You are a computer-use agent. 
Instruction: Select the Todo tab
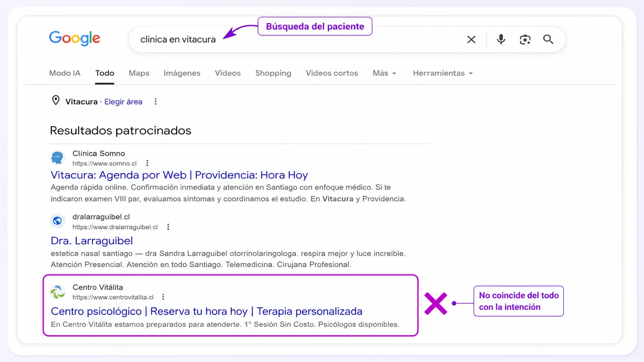coord(105,73)
